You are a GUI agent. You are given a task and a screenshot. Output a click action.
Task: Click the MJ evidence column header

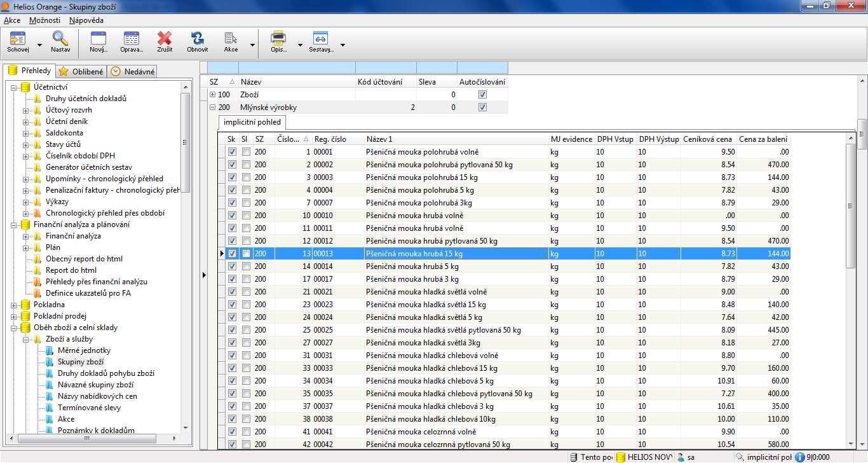[571, 139]
